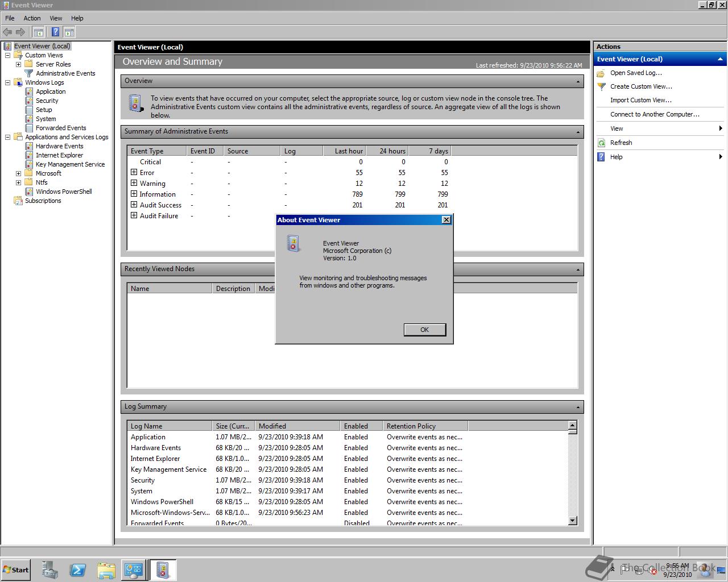Collapse Summary of Administrative Events section
This screenshot has height=582, width=728.
click(x=578, y=132)
